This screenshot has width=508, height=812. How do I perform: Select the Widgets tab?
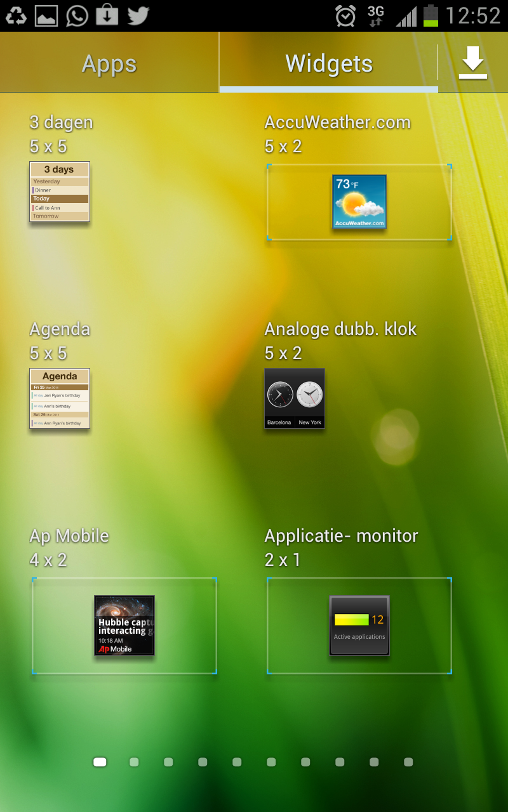pos(328,63)
